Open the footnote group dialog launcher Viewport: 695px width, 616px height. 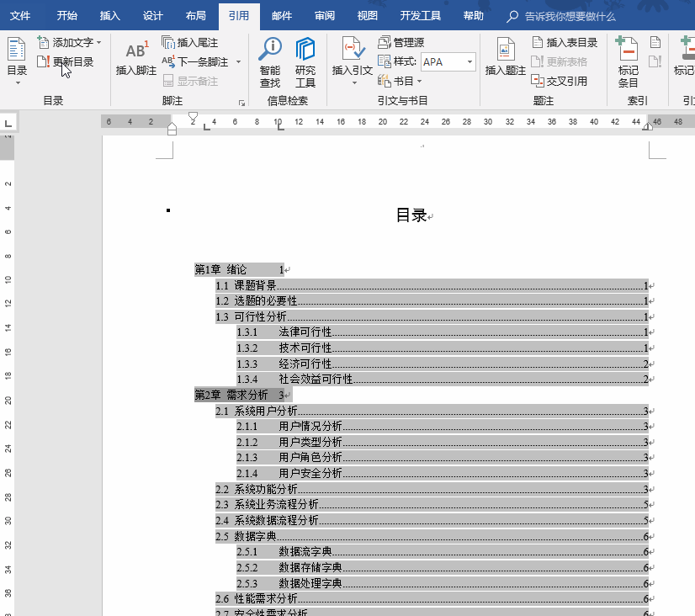tap(241, 103)
